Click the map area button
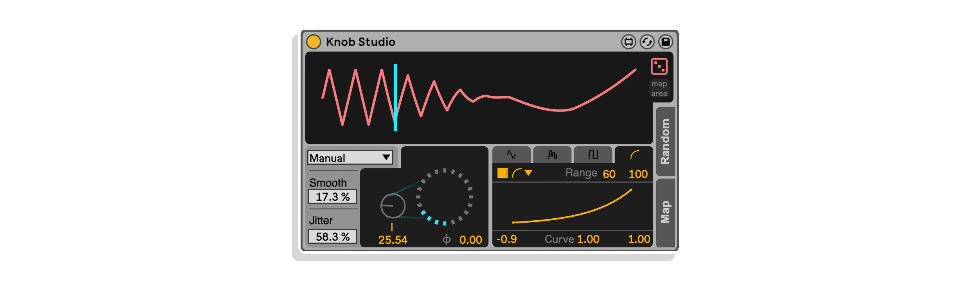Screen dimensions: 980x281 point(659,89)
